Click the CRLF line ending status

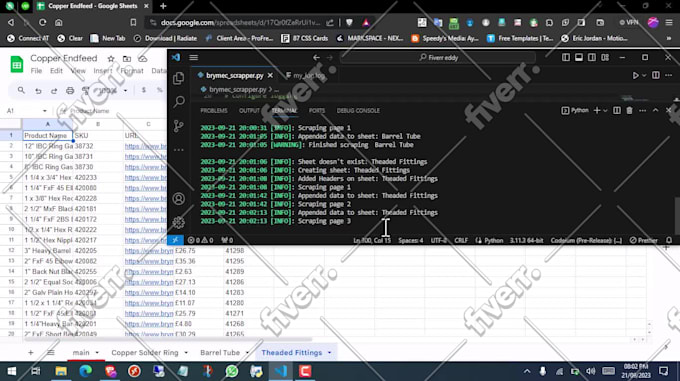461,240
